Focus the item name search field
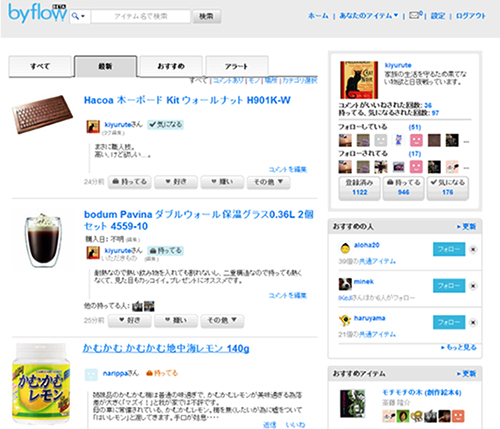This screenshot has height=429, width=500. tap(141, 16)
